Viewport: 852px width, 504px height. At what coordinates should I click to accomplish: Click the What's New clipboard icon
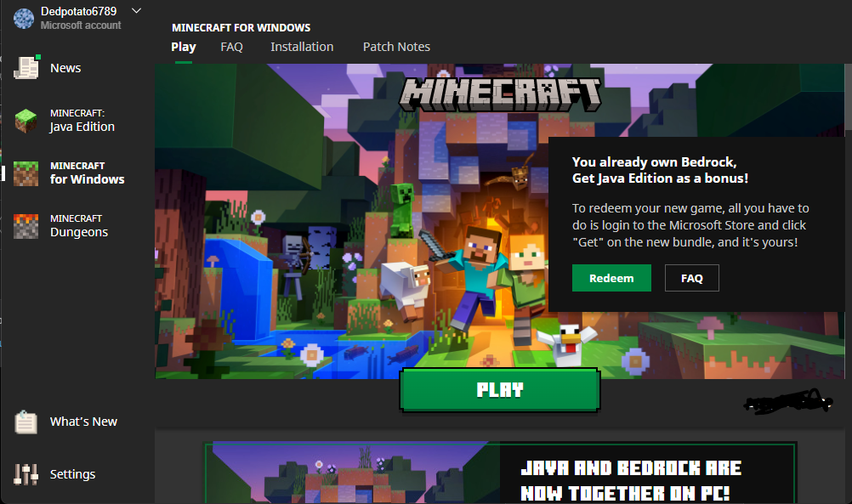(26, 422)
